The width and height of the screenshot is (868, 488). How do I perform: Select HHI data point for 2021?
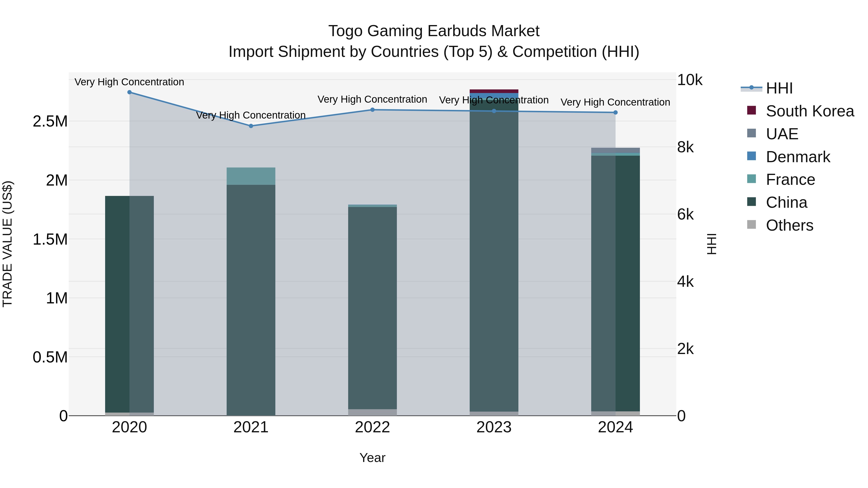click(x=251, y=126)
